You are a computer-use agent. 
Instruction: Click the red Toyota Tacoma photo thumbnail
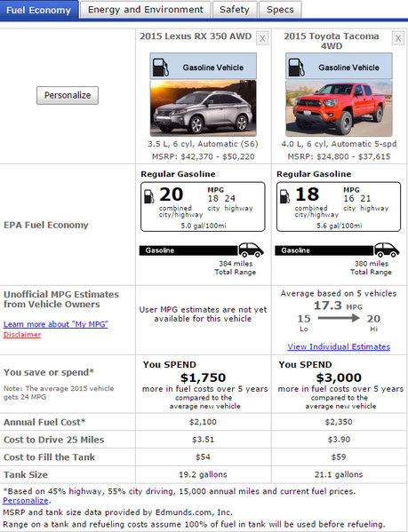[x=339, y=107]
